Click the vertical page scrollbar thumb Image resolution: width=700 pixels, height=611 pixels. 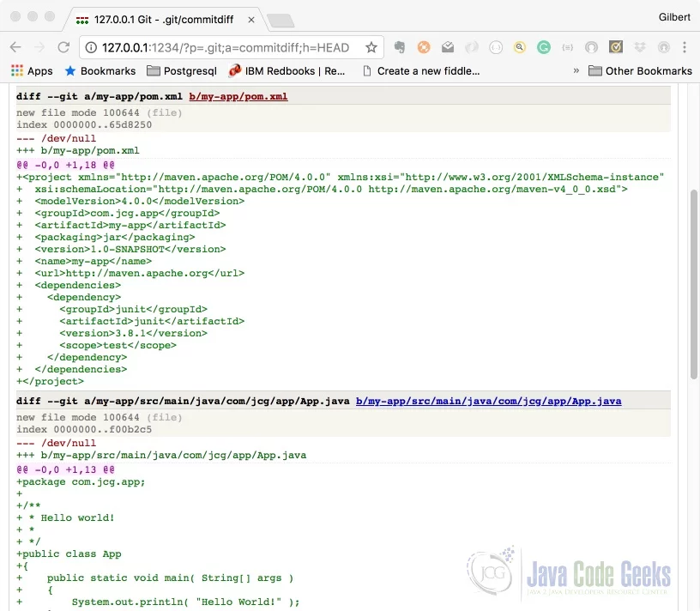[693, 284]
